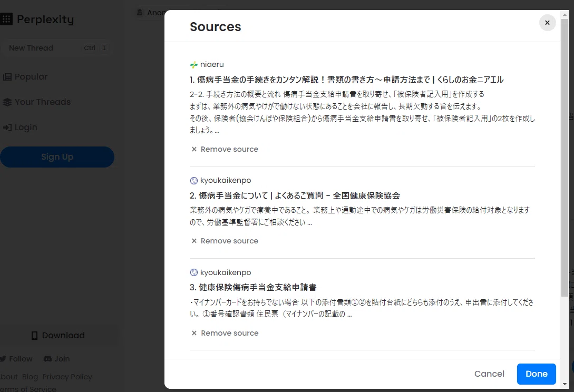Image resolution: width=574 pixels, height=392 pixels.
Task: Open source title 2. 傷病手当金について
Action: tap(295, 195)
